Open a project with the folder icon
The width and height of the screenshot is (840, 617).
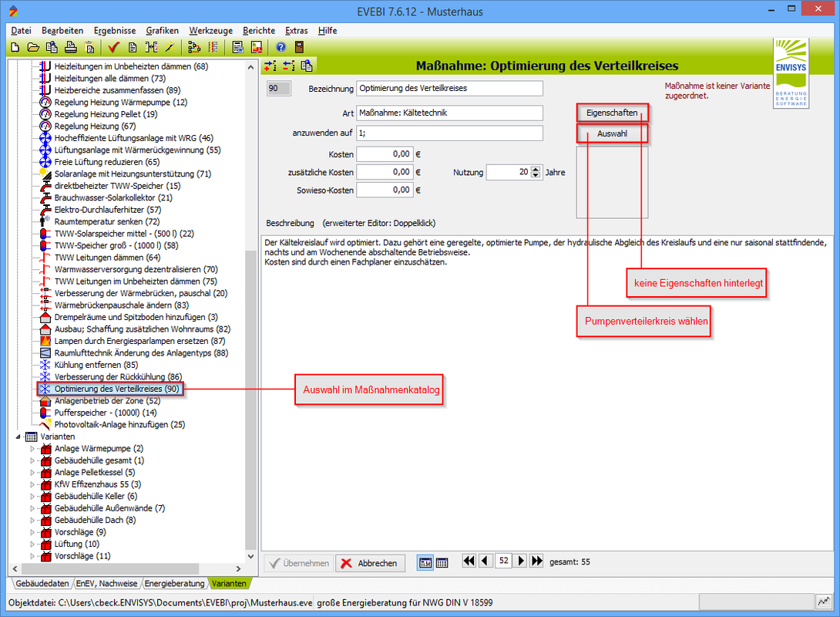point(33,47)
